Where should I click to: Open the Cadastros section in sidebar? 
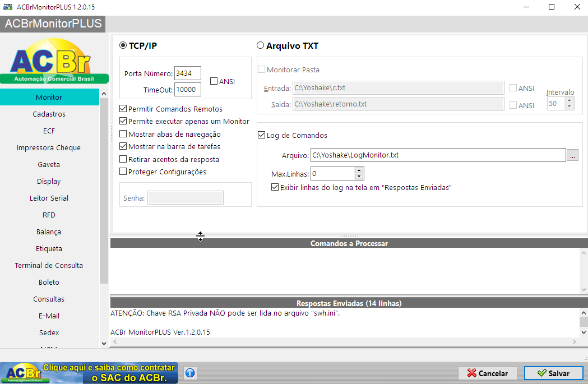coord(49,114)
